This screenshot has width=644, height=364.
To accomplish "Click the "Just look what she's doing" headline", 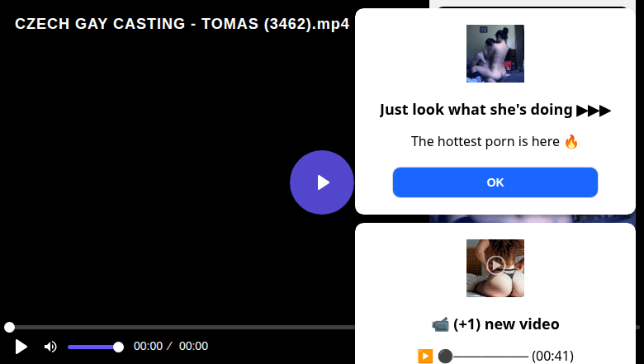I will 476,110.
